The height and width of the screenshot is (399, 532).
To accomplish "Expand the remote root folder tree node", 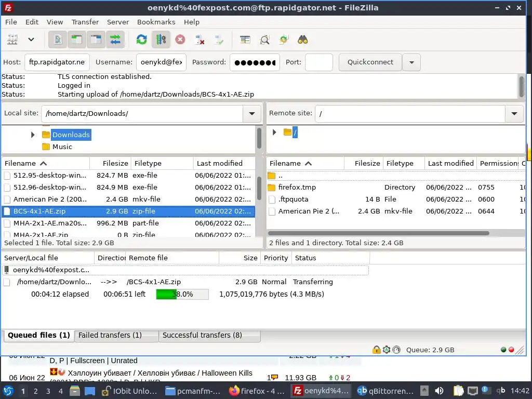I will pyautogui.click(x=274, y=132).
